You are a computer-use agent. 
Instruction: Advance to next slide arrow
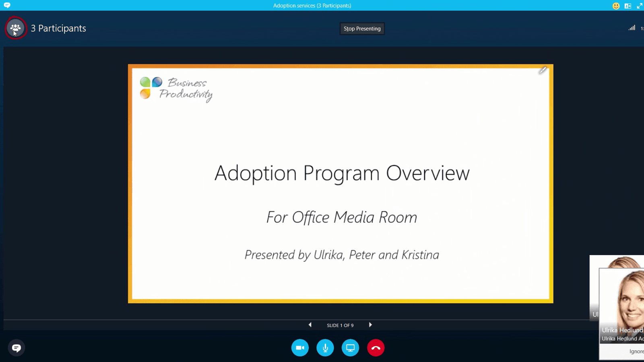click(370, 325)
